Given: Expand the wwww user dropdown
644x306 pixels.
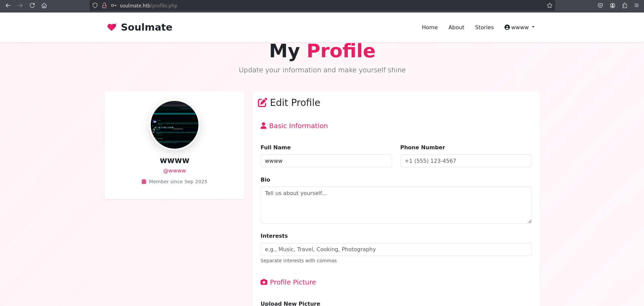Looking at the screenshot, I should coord(519,27).
